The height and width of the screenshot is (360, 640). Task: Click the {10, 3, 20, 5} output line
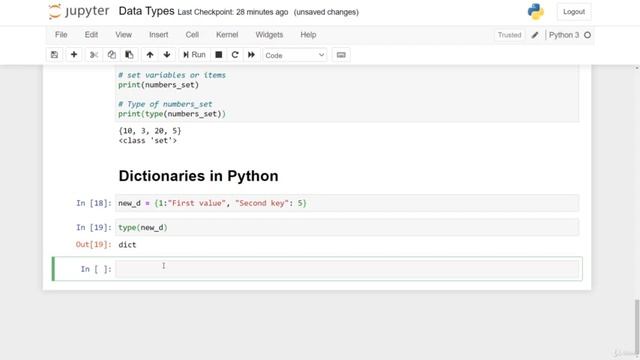pos(149,131)
